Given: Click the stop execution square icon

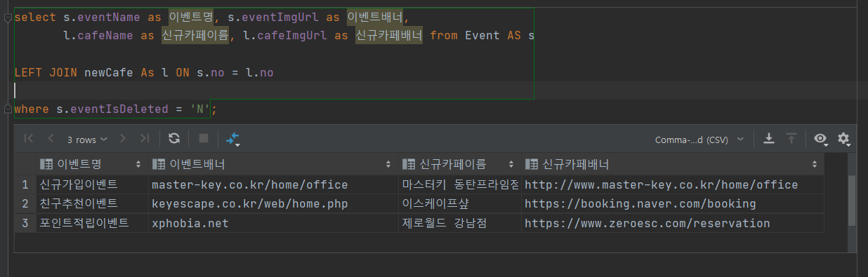Looking at the screenshot, I should 204,138.
